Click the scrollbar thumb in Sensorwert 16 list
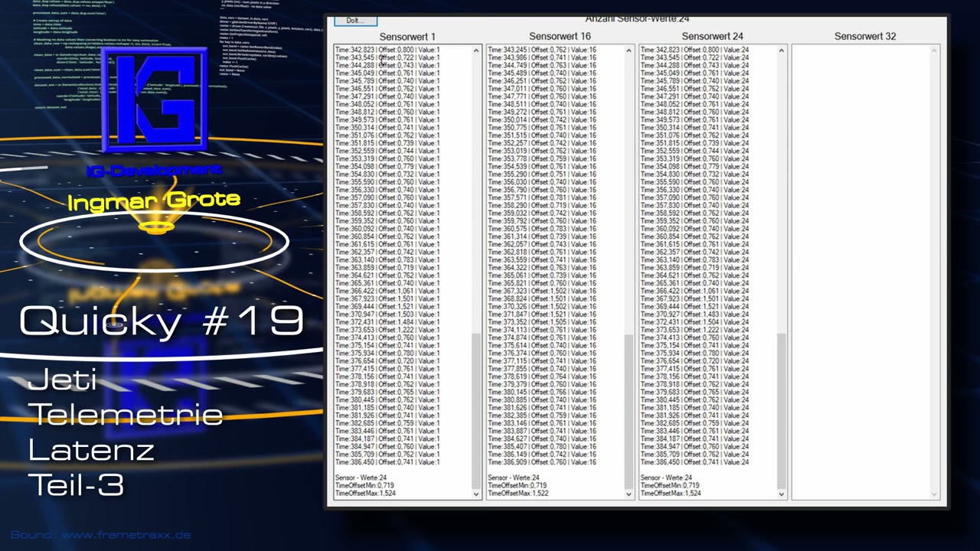The width and height of the screenshot is (980, 551). click(629, 410)
